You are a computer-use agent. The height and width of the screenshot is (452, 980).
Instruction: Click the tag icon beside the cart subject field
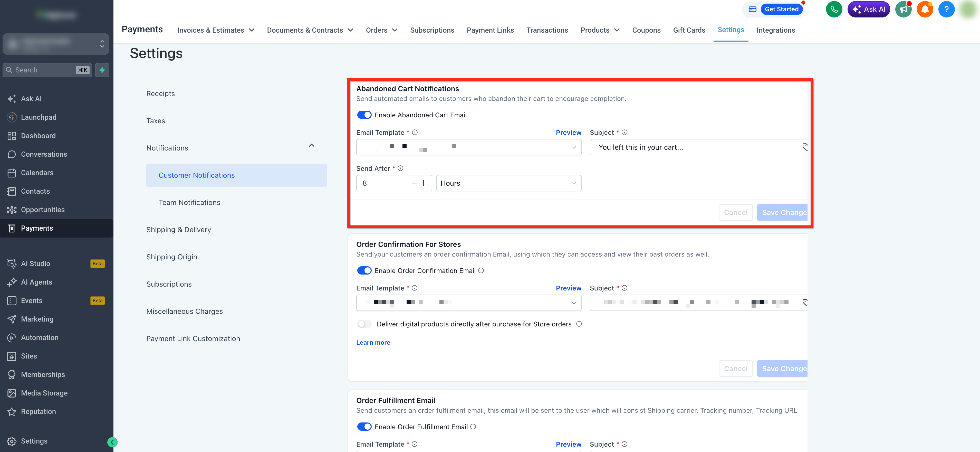point(804,147)
